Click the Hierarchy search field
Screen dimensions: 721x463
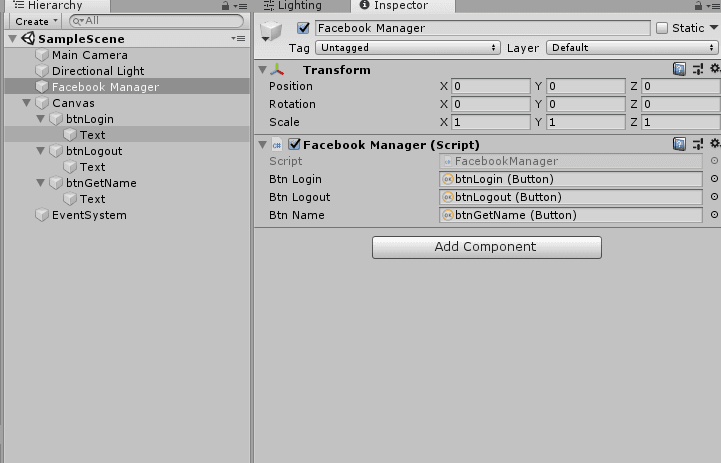click(156, 21)
